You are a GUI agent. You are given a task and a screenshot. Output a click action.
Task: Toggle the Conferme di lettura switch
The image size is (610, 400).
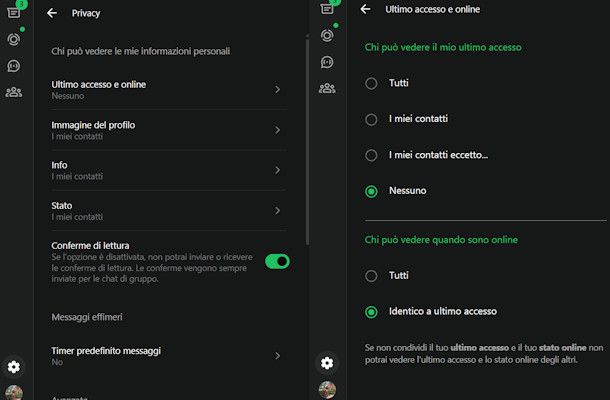pyautogui.click(x=277, y=261)
